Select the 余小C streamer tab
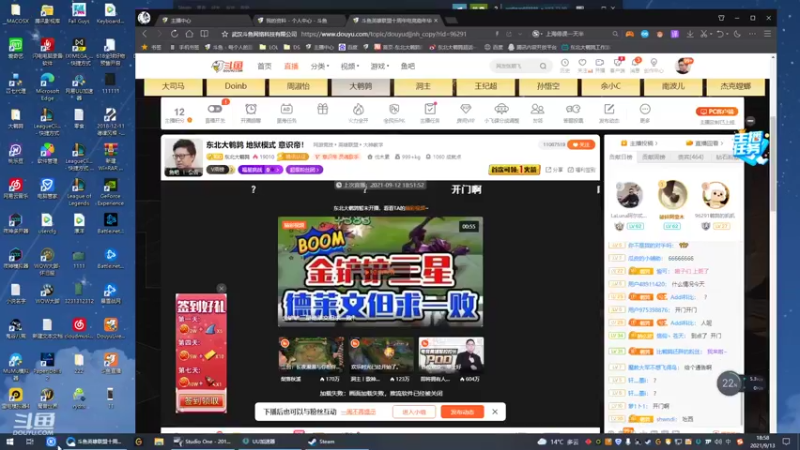This screenshot has height=450, width=800. click(x=610, y=86)
